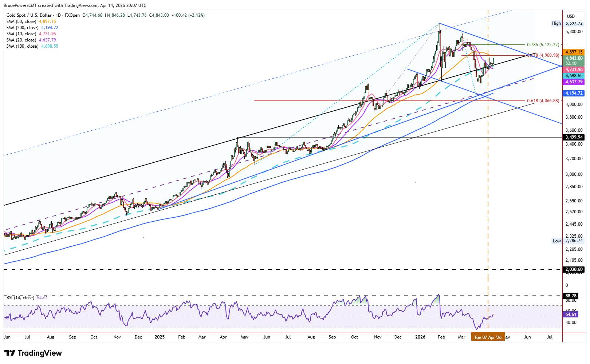Screen dimensions: 590x364
Task: Click the RSI (14, close) indicator legend
Action: tap(27, 298)
